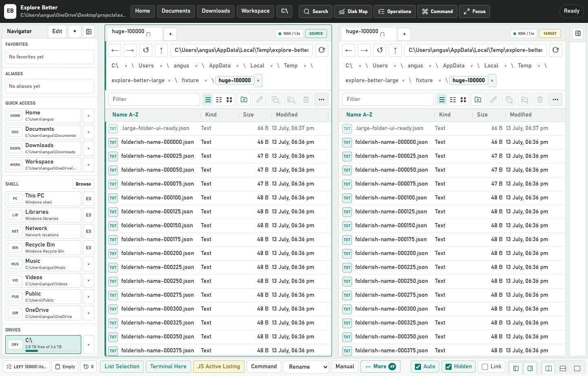588x376 pixels.
Task: Select the single pane layout icon
Action: (x=577, y=368)
